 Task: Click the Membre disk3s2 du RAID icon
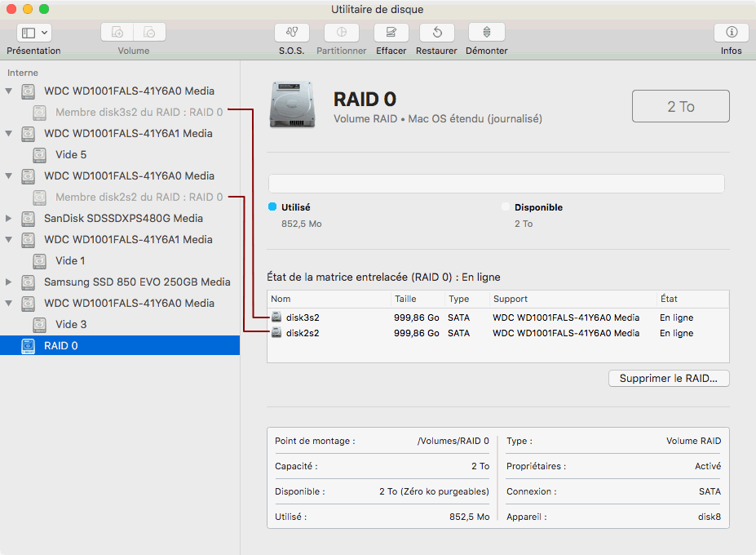(39, 113)
